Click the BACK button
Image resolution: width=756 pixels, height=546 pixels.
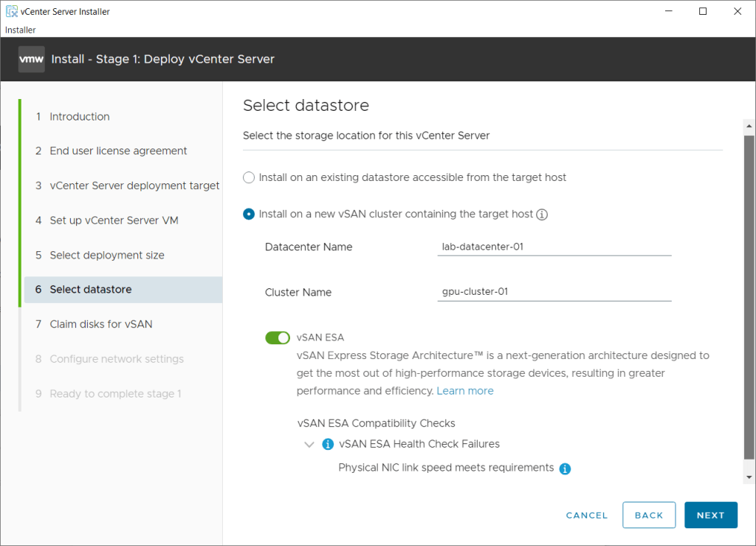coord(648,515)
